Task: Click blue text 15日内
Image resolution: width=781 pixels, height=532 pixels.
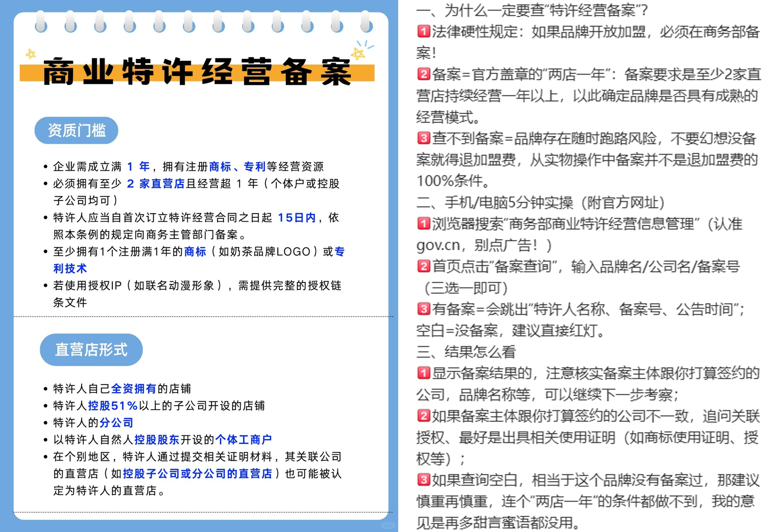Action: coord(297,218)
